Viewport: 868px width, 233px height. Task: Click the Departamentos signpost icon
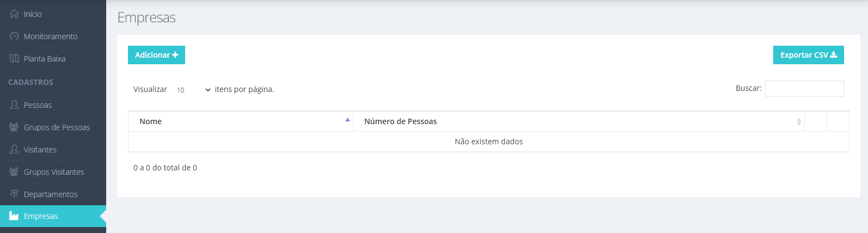click(14, 194)
